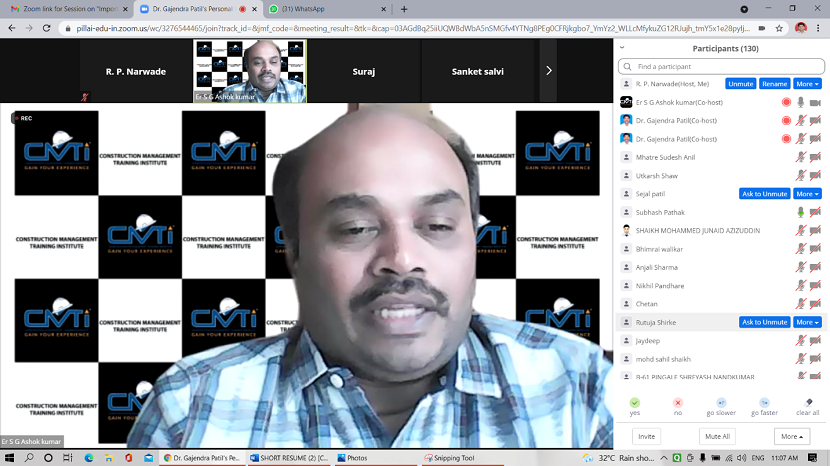The image size is (830, 466).
Task: Select the Sanket salvi video tile
Action: tap(477, 71)
